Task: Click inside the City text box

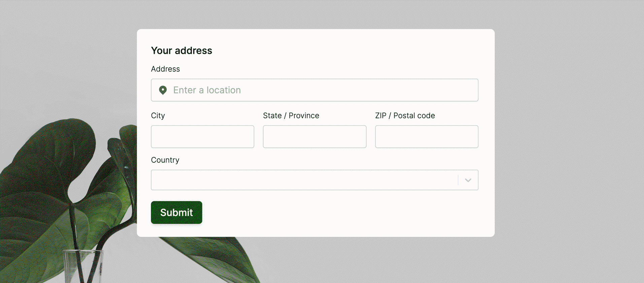Action: click(202, 136)
